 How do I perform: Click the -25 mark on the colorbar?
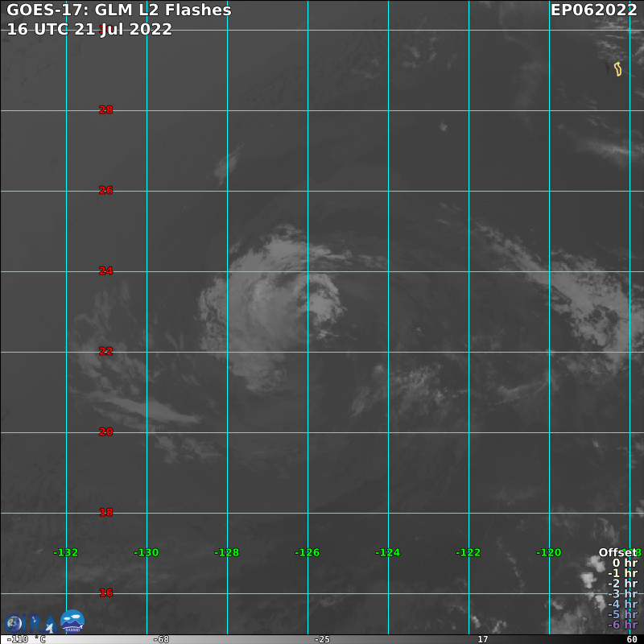(321, 639)
